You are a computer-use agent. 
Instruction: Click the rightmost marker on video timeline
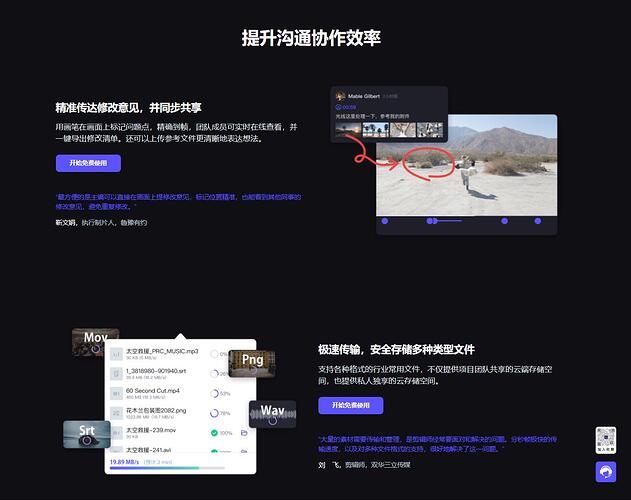537,220
